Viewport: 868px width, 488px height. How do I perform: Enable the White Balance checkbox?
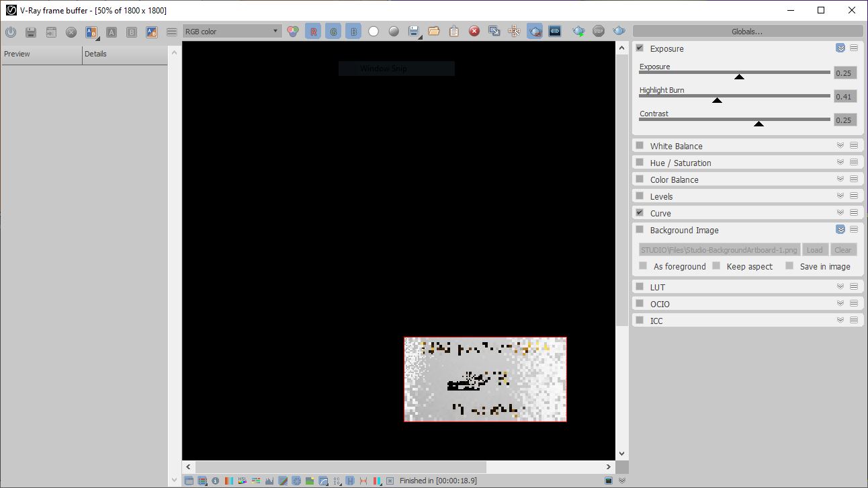640,146
